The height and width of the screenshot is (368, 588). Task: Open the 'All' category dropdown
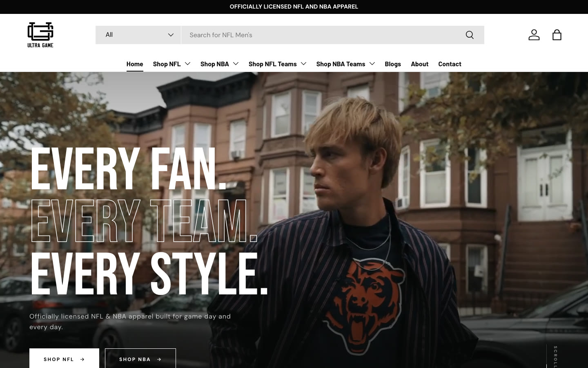[138, 35]
